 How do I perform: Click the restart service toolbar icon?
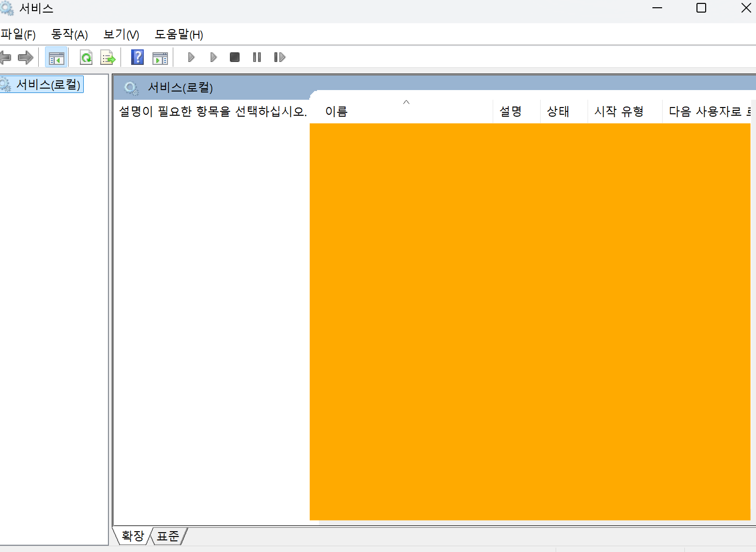point(280,57)
